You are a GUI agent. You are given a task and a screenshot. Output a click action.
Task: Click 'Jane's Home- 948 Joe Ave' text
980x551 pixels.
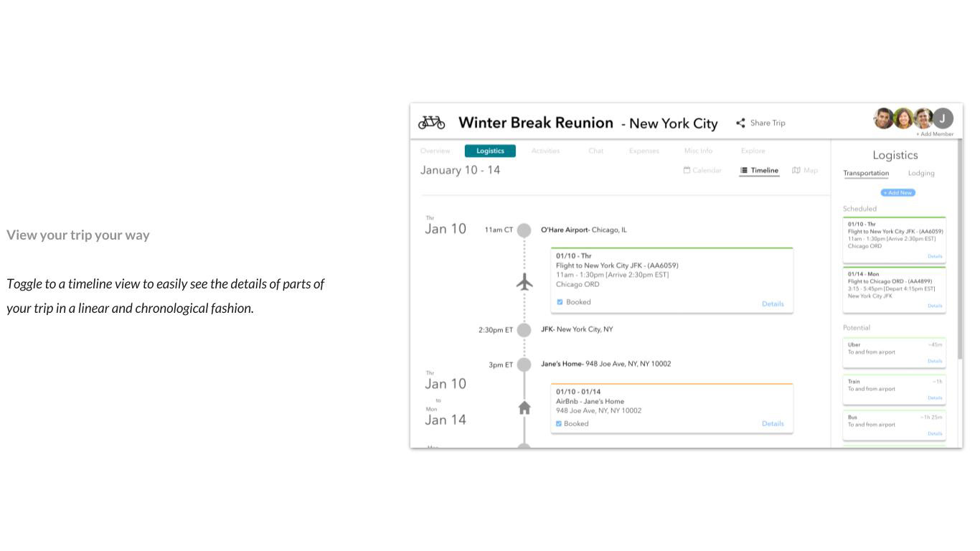point(606,364)
